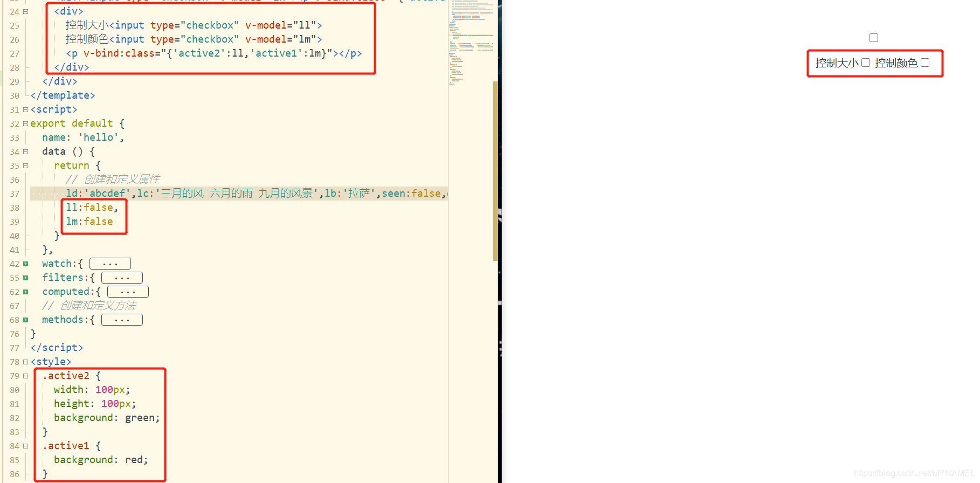Click line number 76 in the gutter
This screenshot has height=483, width=980.
(x=15, y=334)
